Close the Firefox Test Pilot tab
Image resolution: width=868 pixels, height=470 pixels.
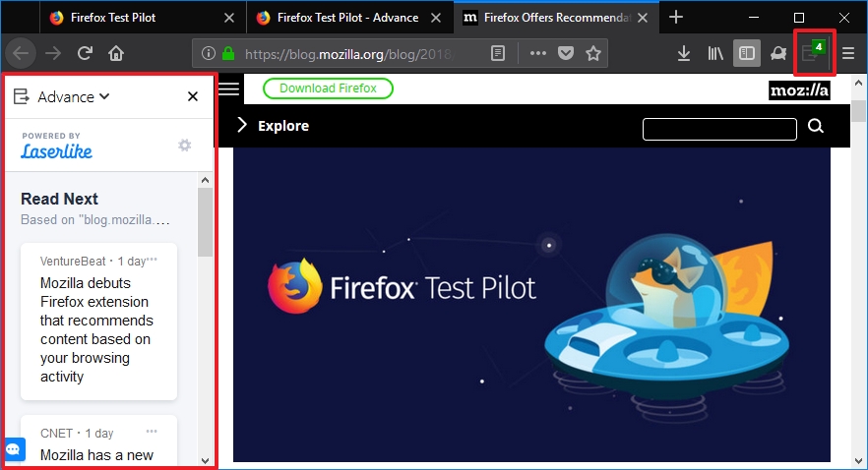point(228,18)
